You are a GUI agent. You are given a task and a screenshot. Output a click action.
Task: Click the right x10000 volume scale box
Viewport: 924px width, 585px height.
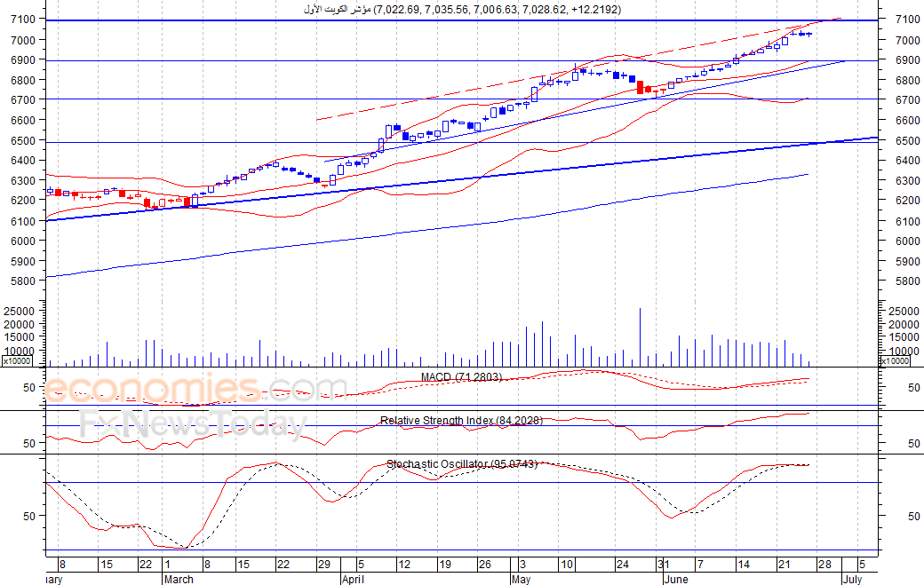tap(895, 360)
